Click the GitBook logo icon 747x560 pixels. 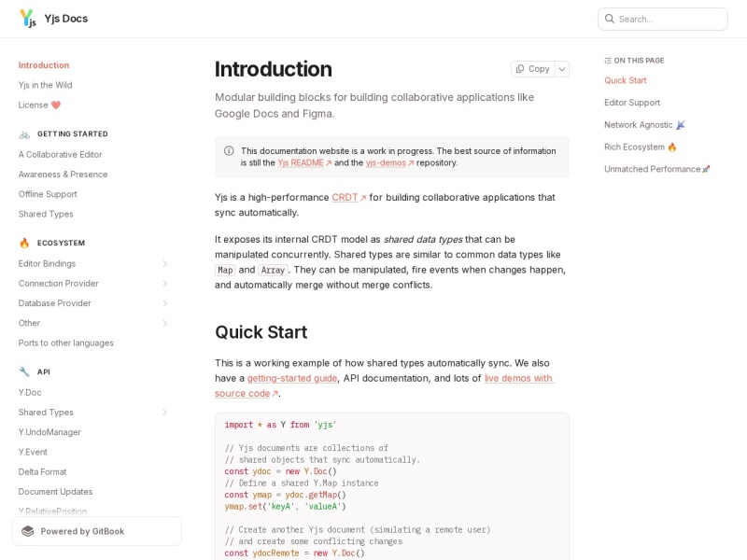(28, 531)
